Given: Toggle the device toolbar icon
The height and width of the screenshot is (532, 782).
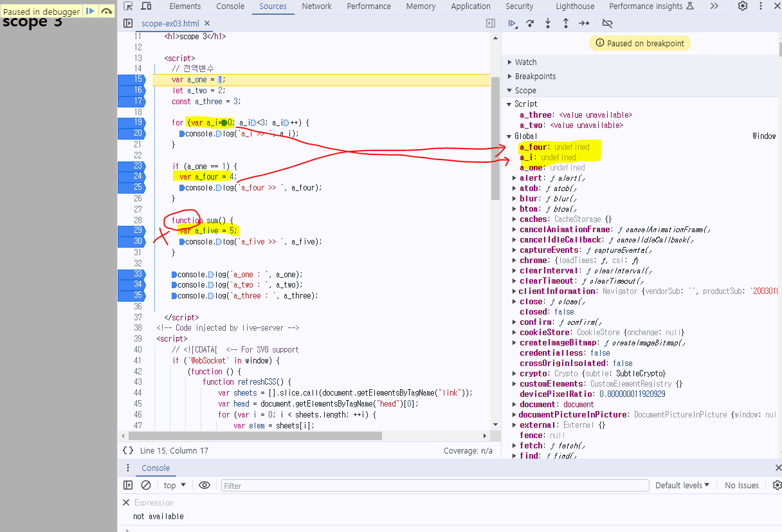Looking at the screenshot, I should [147, 6].
